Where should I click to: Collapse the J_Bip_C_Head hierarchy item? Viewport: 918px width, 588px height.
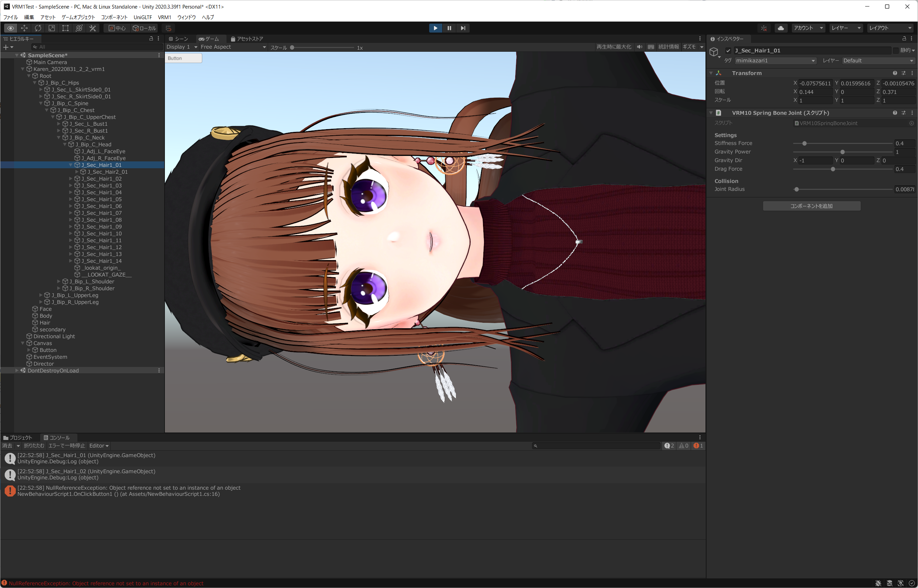pos(65,144)
